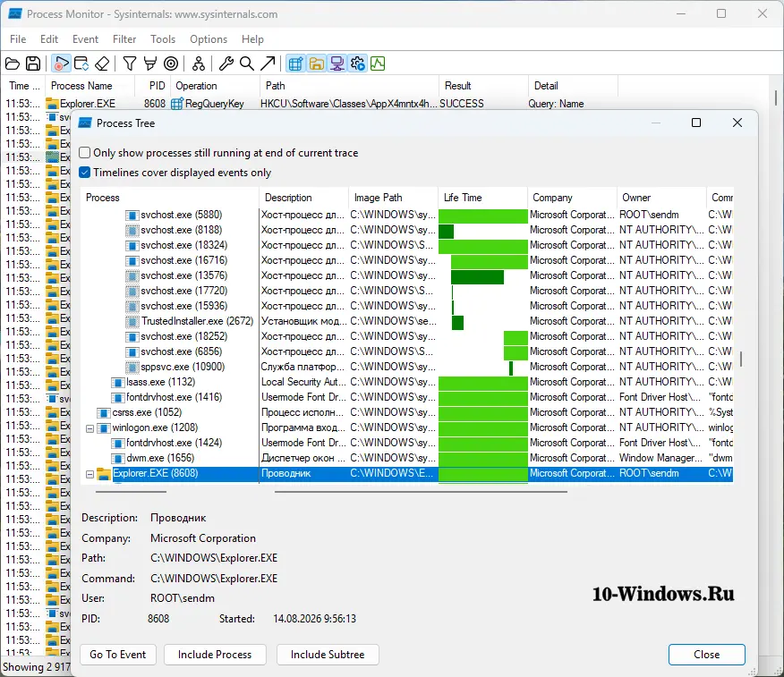
Task: Click the Description column header
Action: click(x=303, y=198)
